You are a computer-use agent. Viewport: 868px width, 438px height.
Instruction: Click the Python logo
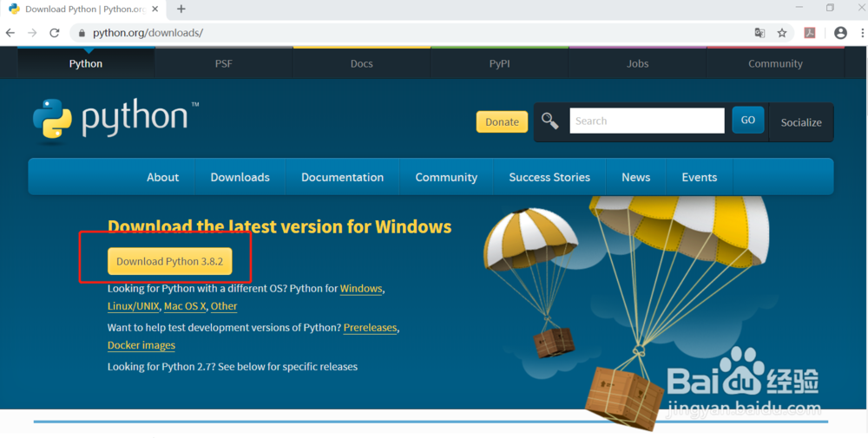pyautogui.click(x=115, y=121)
